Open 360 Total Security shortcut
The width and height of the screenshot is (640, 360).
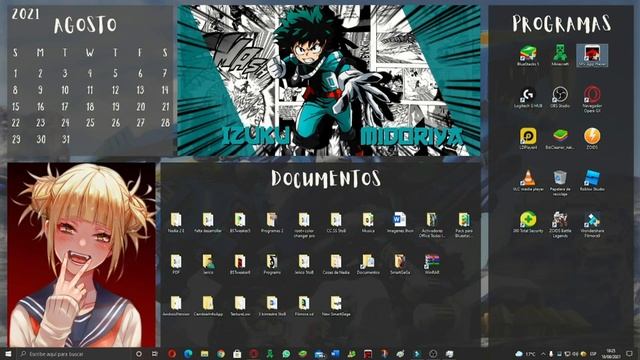pyautogui.click(x=528, y=222)
